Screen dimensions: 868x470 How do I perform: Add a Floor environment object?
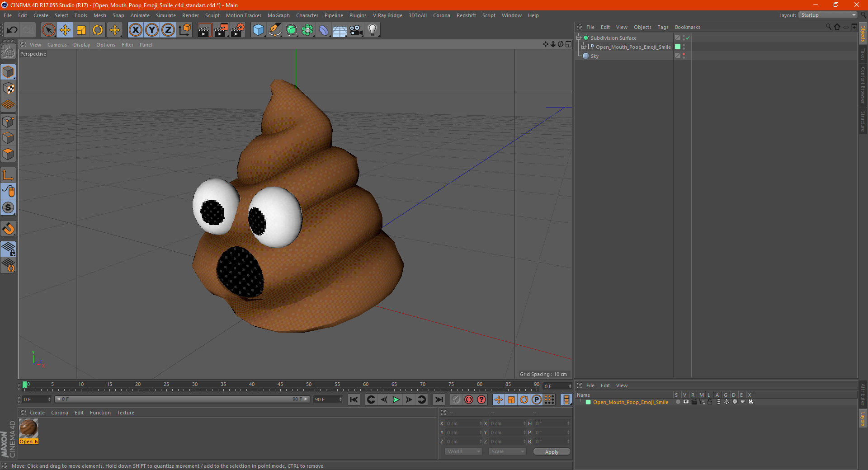click(x=340, y=30)
